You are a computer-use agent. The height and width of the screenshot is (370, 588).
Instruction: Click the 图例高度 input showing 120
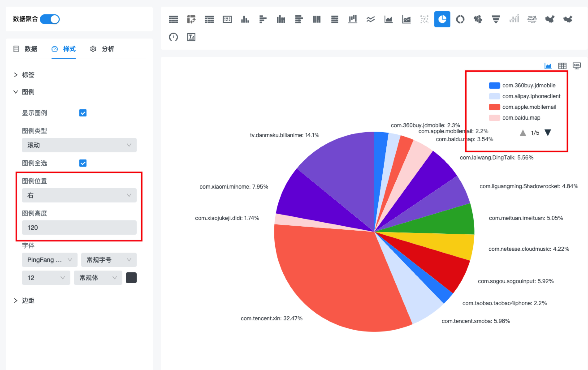point(79,228)
